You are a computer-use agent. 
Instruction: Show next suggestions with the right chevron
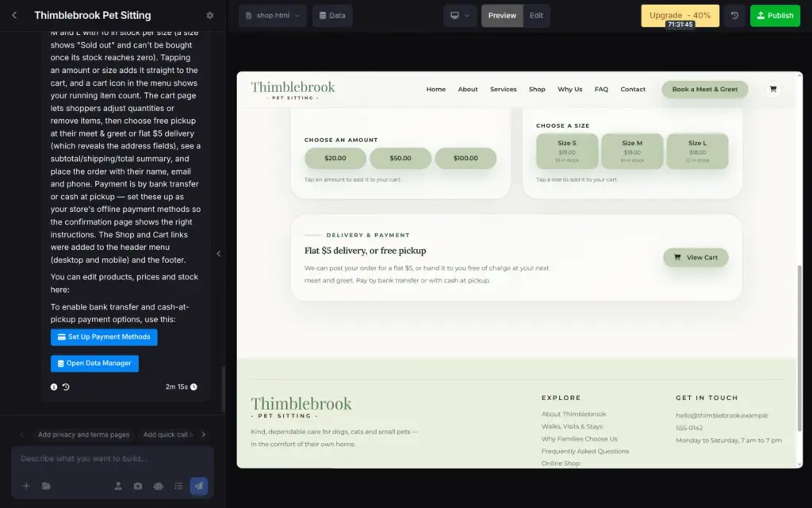click(x=204, y=434)
